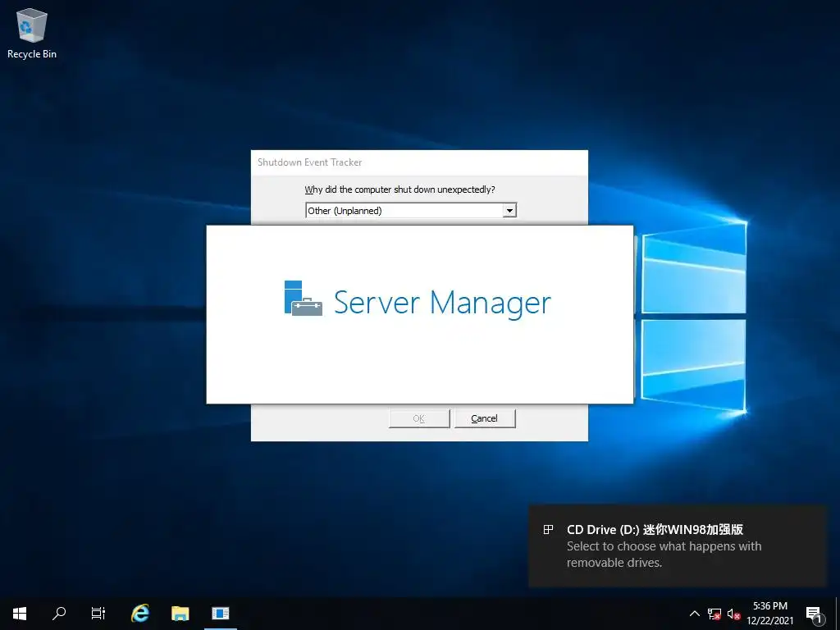840x630 pixels.
Task: Open the CD Drive (D:) notification
Action: [678, 546]
